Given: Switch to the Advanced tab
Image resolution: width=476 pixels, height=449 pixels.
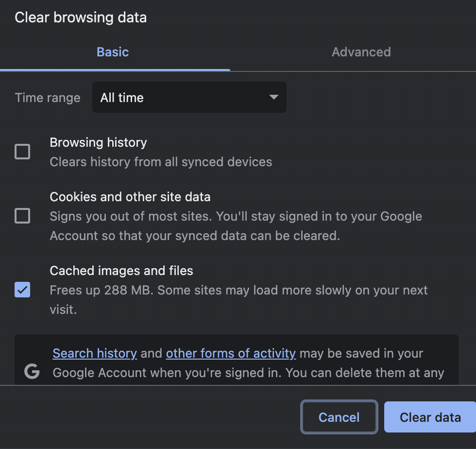Looking at the screenshot, I should tap(361, 52).
